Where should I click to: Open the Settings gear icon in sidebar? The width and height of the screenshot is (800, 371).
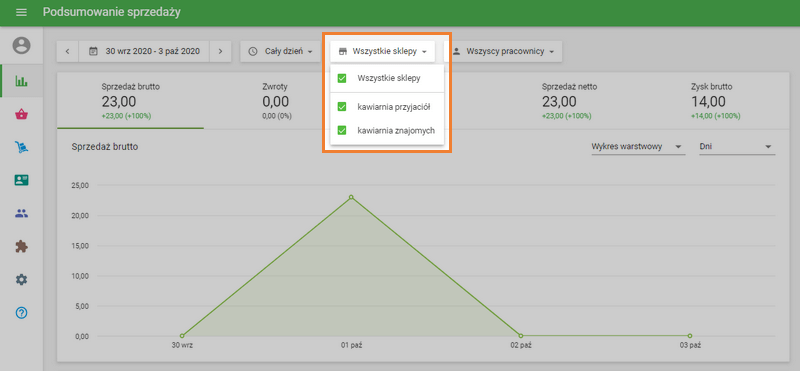[x=21, y=280]
